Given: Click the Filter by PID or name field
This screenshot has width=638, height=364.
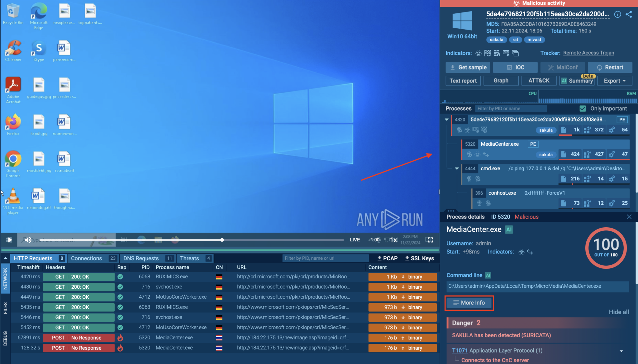Looking at the screenshot, I should (x=511, y=108).
